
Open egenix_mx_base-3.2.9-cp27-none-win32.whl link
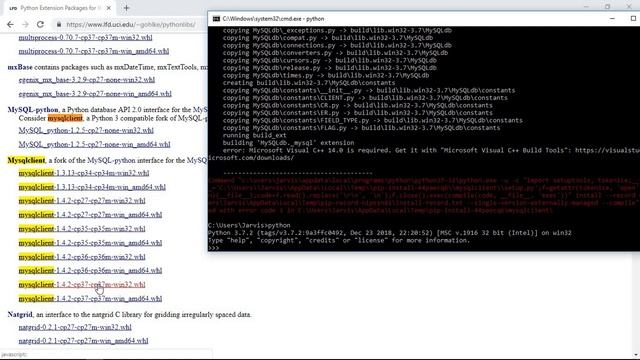point(87,80)
